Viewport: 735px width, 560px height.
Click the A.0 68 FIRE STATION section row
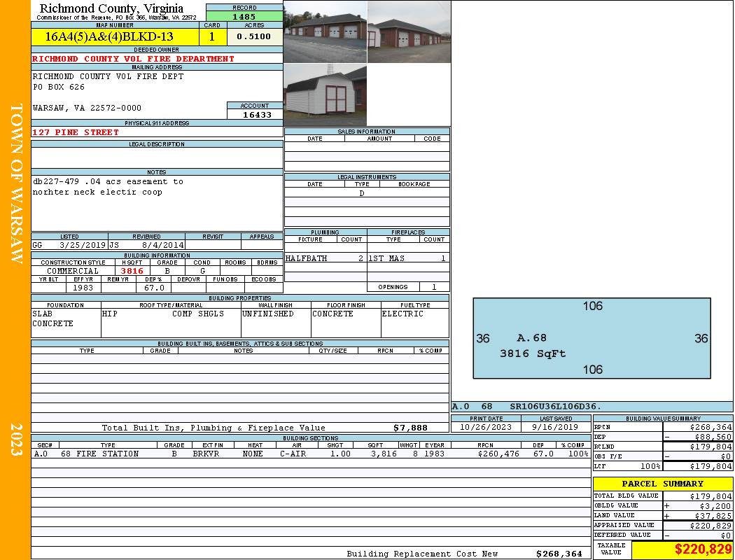311,454
